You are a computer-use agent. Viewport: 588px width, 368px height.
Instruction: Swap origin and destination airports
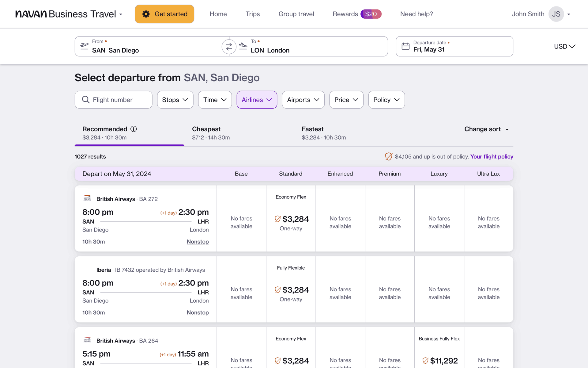click(x=229, y=47)
